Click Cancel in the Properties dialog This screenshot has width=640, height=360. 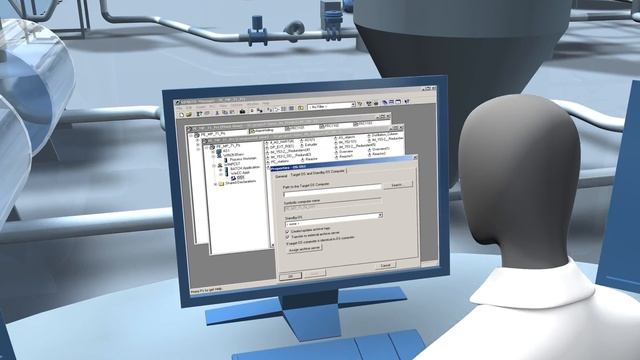(386, 265)
